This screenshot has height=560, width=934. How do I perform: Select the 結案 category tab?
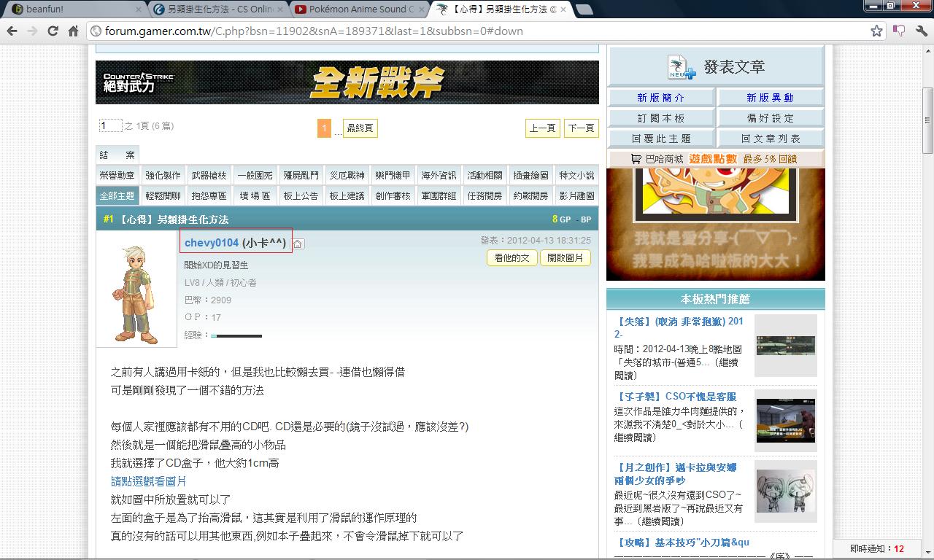tap(117, 155)
